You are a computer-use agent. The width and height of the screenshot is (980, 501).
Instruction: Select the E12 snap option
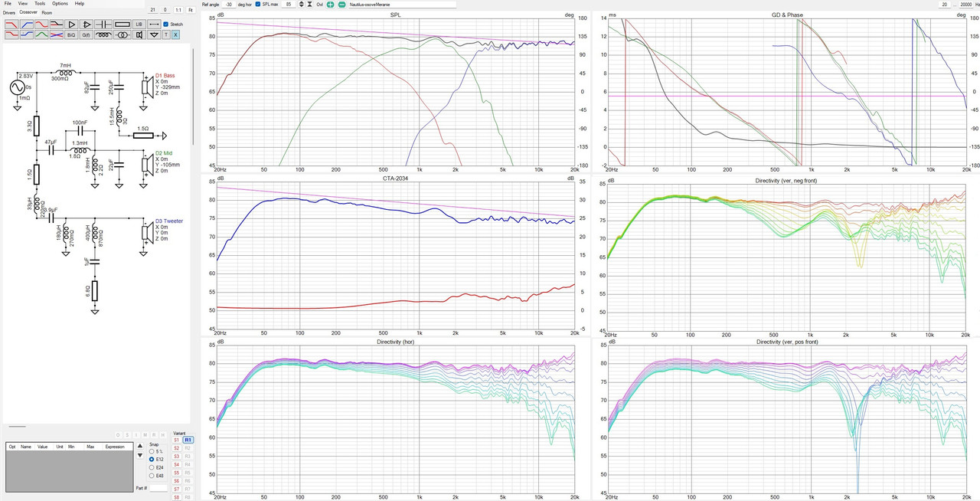pyautogui.click(x=152, y=459)
